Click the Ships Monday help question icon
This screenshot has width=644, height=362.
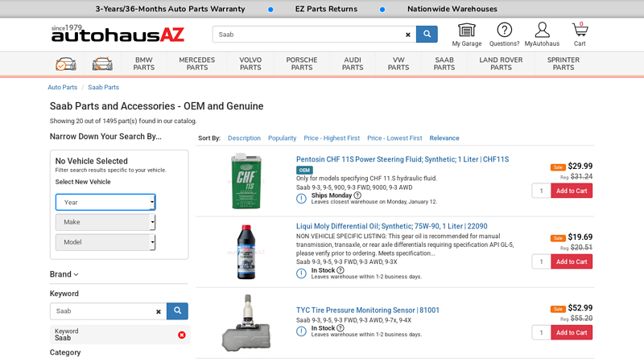tap(357, 195)
